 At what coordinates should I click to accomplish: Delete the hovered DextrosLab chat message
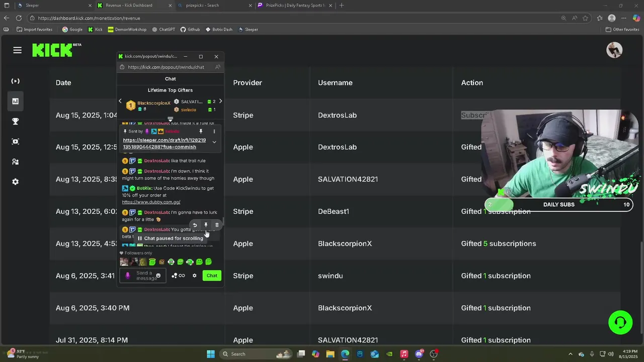pyautogui.click(x=217, y=225)
